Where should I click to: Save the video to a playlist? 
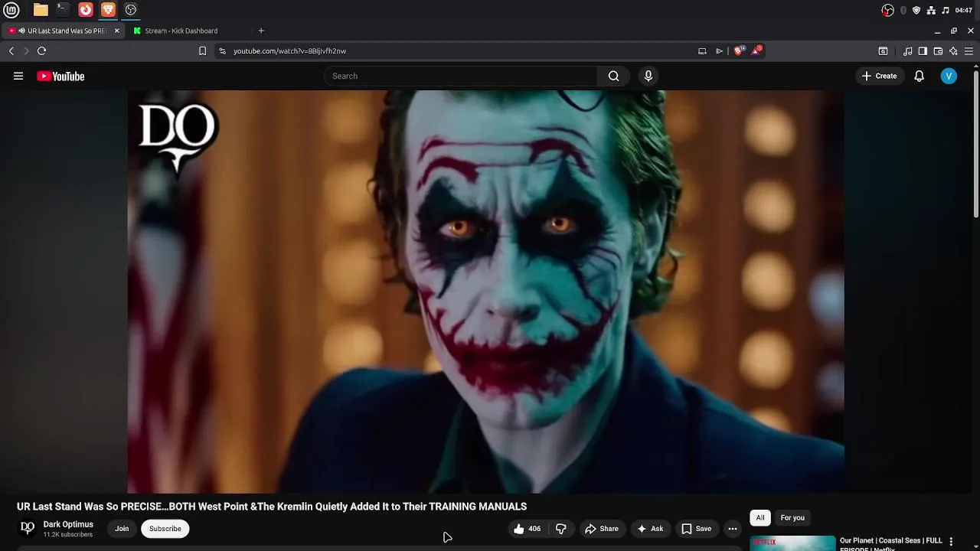pyautogui.click(x=696, y=529)
